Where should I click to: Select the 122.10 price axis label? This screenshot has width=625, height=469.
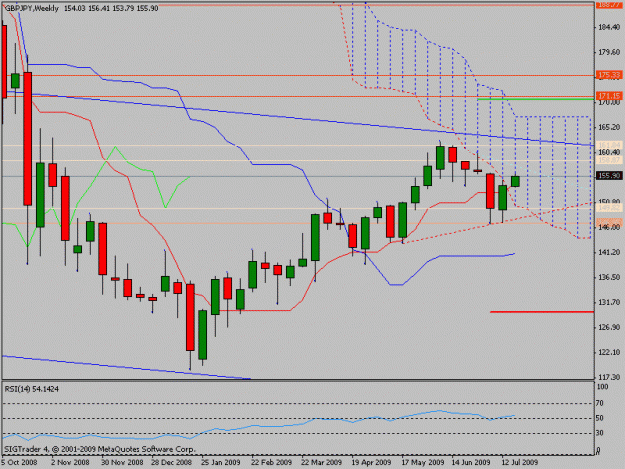coord(609,352)
